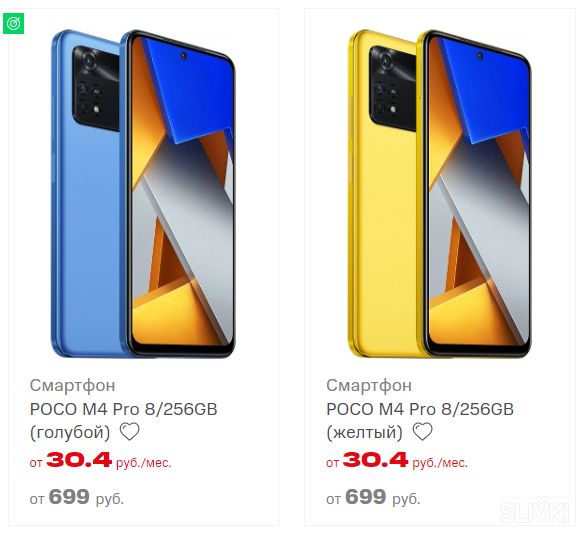Add the blue POCO M4 Pro to favorites
Screen dimensions: 579x533
(x=130, y=431)
